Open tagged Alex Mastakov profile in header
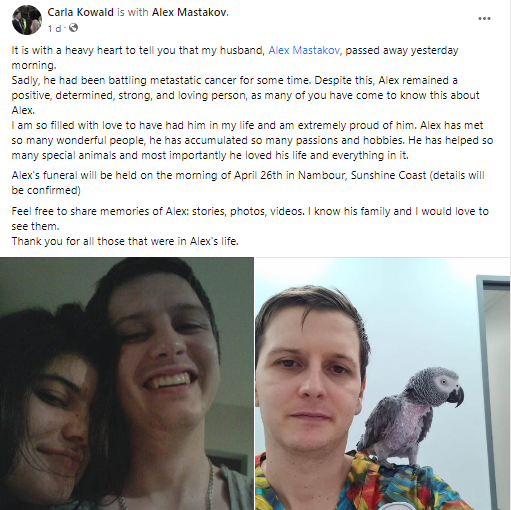This screenshot has width=511, height=510. tap(189, 12)
